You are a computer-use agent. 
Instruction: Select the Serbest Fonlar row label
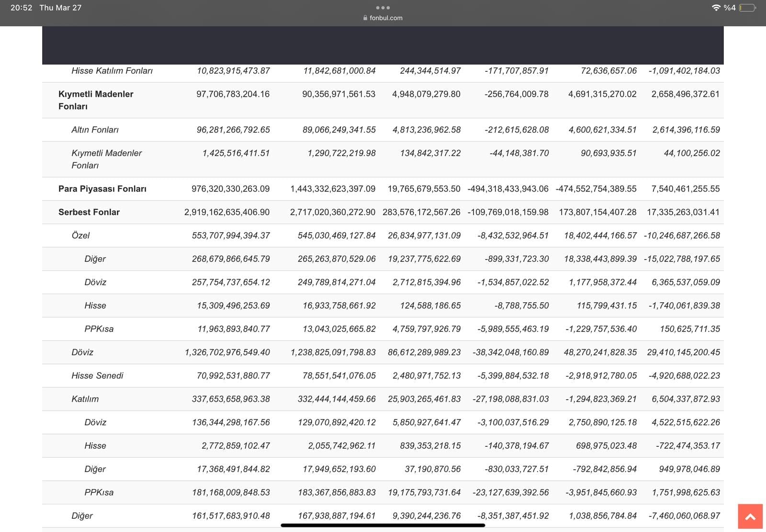pyautogui.click(x=89, y=212)
